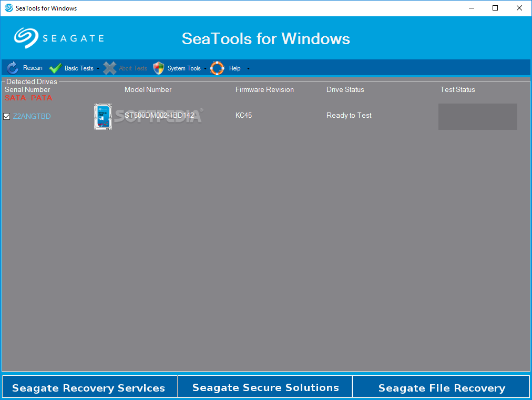Open Seagate Recovery Services
Viewport: 532px width, 400px height.
click(90, 386)
